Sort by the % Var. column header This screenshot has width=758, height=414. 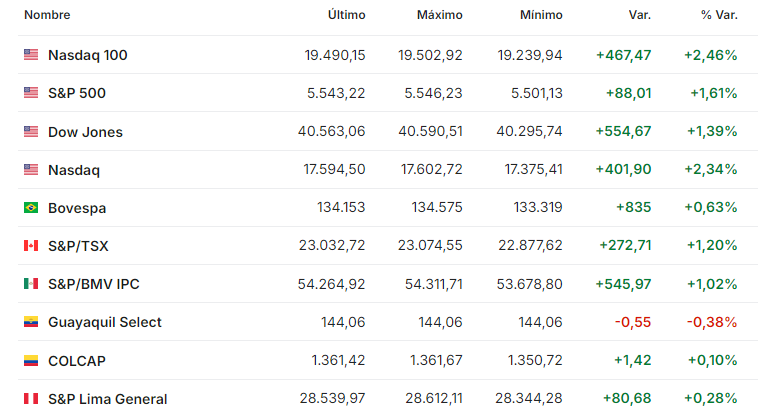[x=719, y=15]
